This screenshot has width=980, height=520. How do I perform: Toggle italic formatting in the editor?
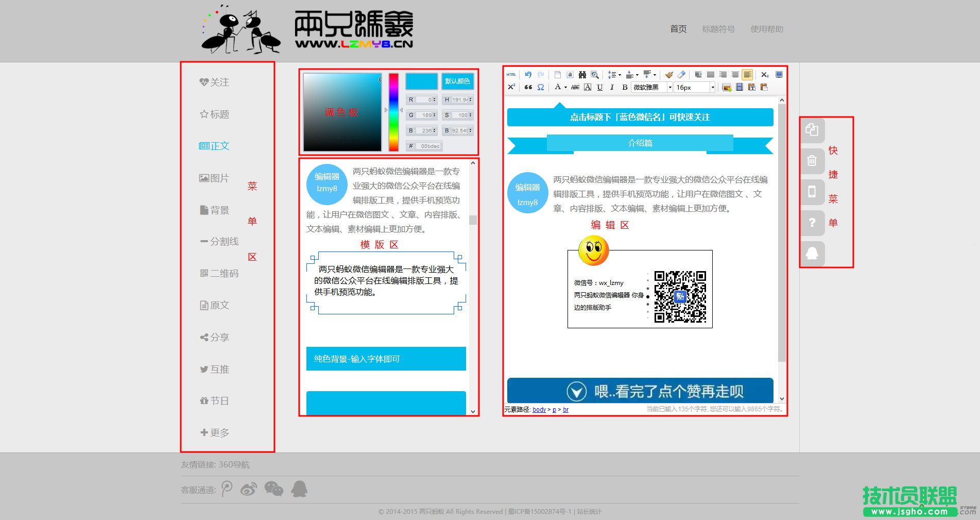click(612, 87)
